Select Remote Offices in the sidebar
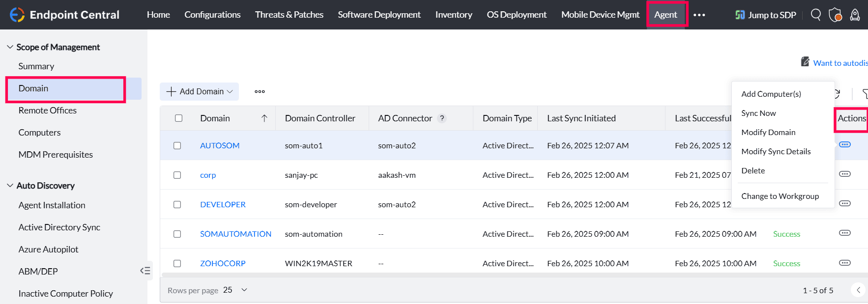Image resolution: width=868 pixels, height=304 pixels. click(x=48, y=111)
